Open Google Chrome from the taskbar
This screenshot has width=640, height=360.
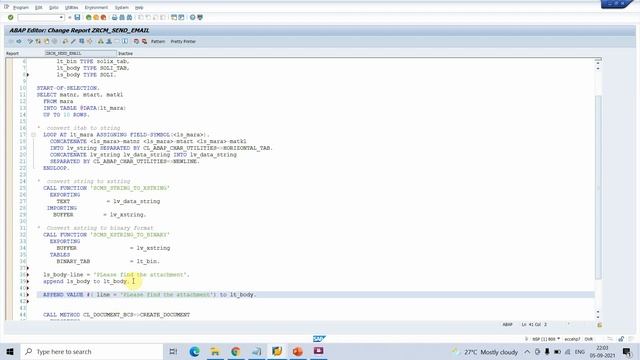coord(236,351)
